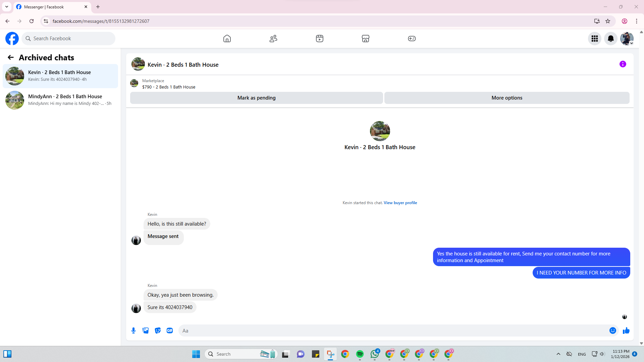
Task: Attach a file using the image icon
Action: tap(146, 330)
